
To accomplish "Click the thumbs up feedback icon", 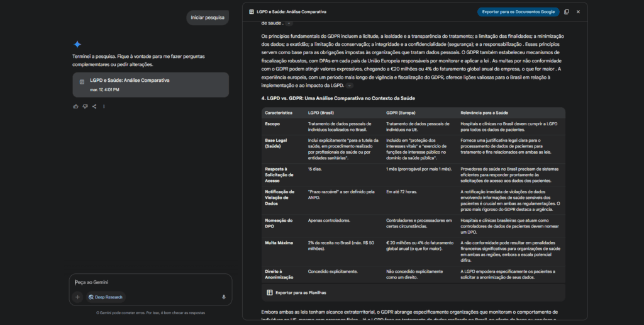I will 75,106.
